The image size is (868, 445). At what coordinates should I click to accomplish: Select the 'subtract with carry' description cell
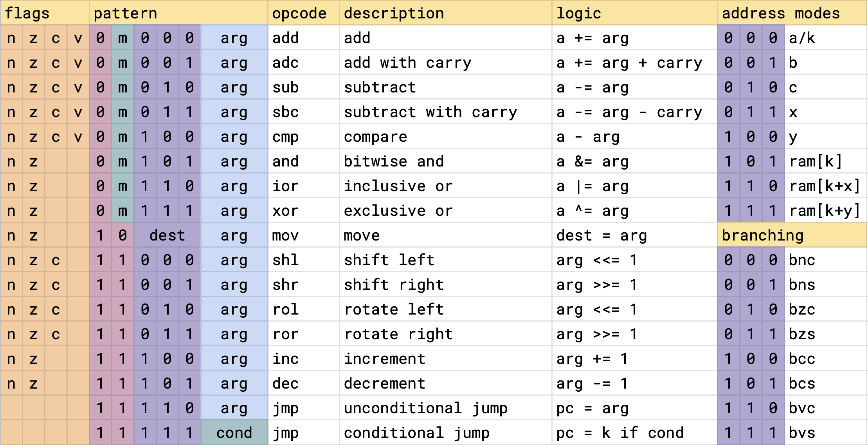[445, 112]
